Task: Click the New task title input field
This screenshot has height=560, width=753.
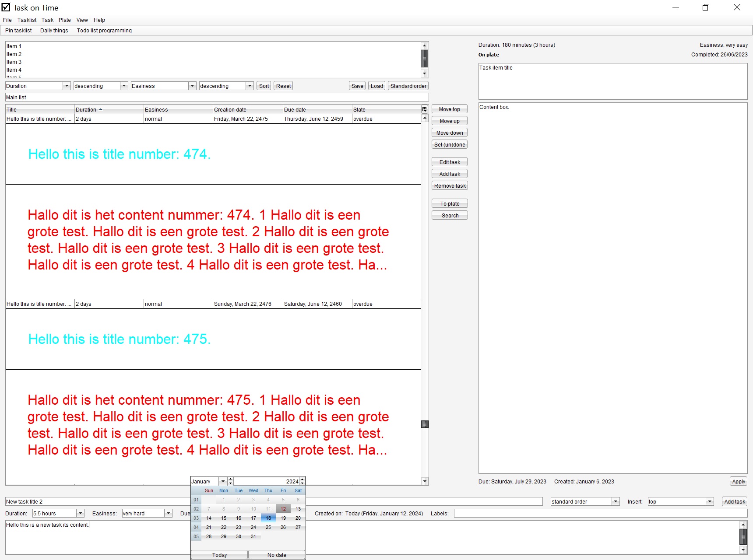Action: [x=96, y=501]
